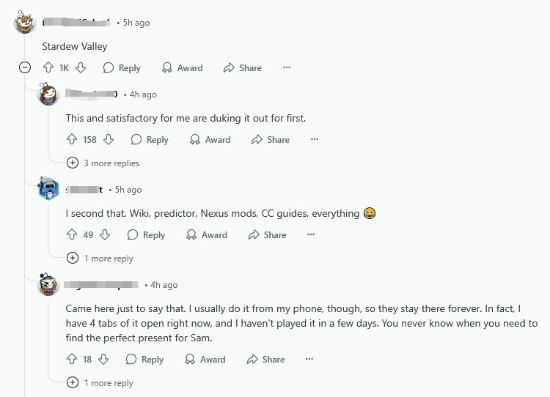The height and width of the screenshot is (397, 550).
Task: Share the satisfactory comment
Action: 270,140
